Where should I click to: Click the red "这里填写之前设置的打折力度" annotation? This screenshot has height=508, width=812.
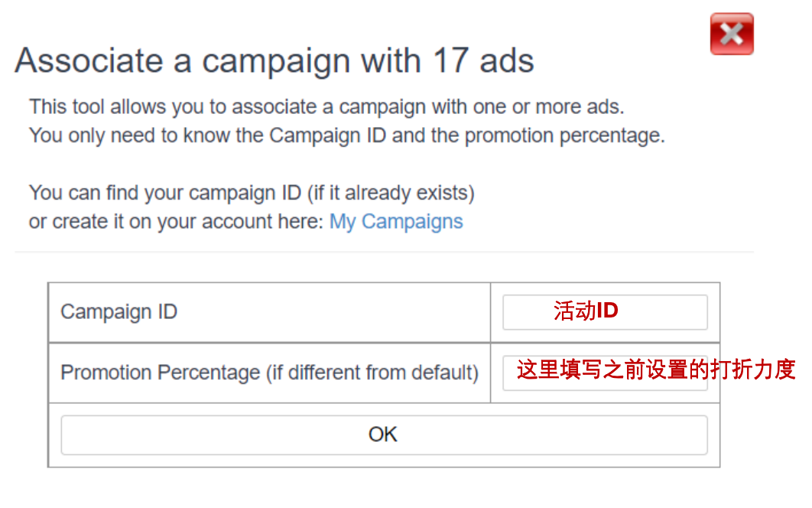pos(656,370)
